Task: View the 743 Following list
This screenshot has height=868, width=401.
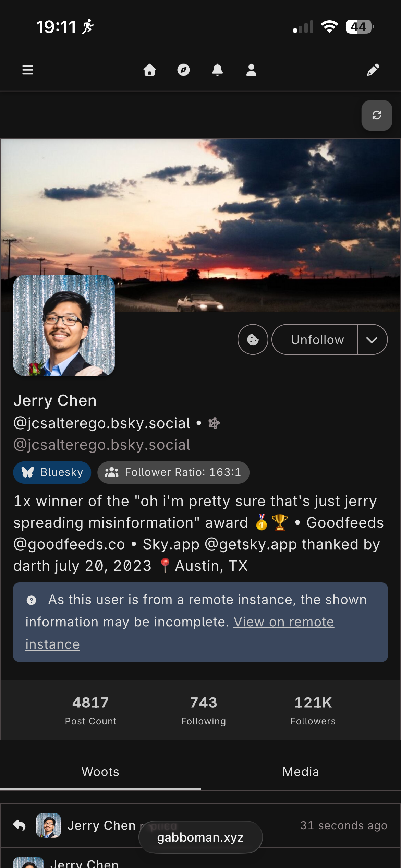Action: click(204, 710)
